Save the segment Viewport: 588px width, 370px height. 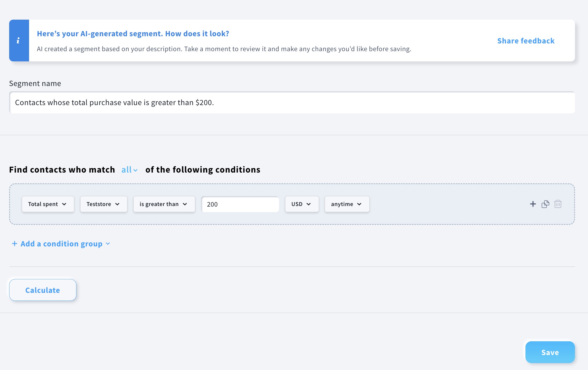550,352
